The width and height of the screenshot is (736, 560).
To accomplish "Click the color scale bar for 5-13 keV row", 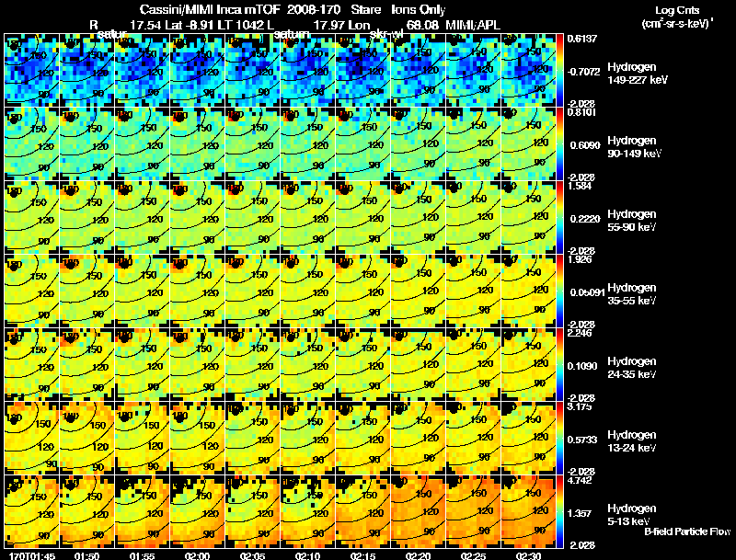I will click(x=559, y=512).
